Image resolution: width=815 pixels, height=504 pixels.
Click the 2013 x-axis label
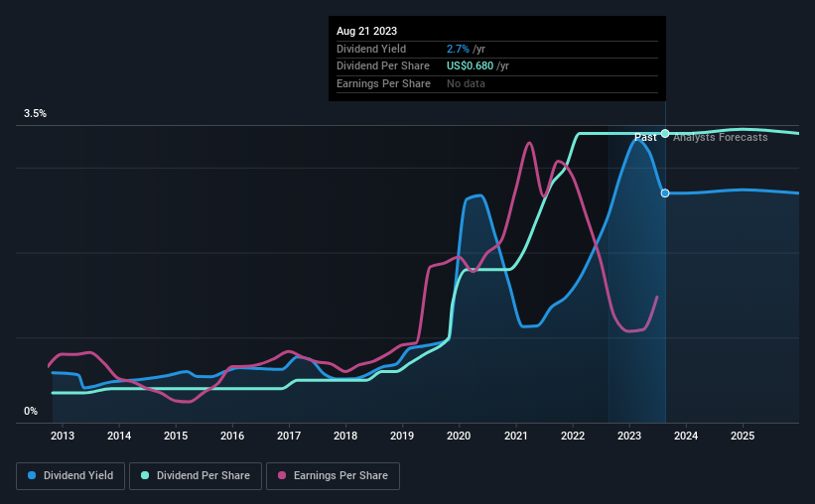pos(63,436)
